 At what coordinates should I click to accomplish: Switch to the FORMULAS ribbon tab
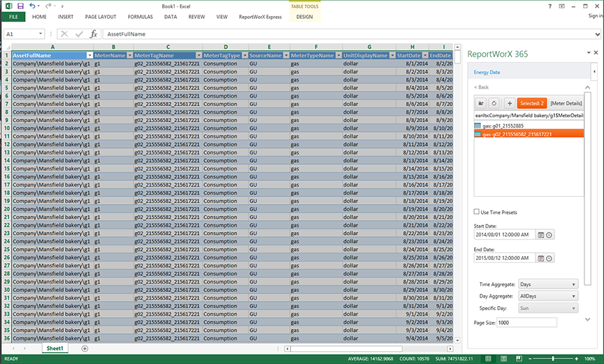coord(141,16)
